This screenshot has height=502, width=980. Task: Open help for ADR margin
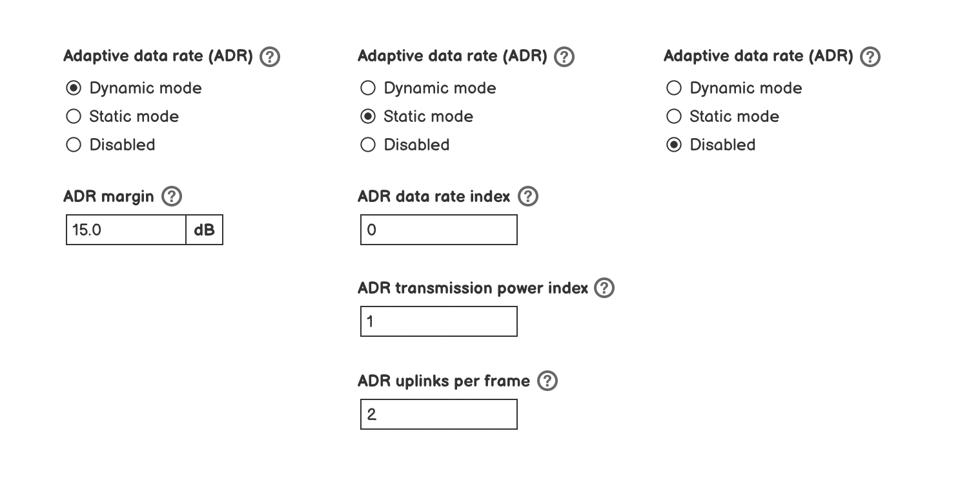tap(172, 196)
